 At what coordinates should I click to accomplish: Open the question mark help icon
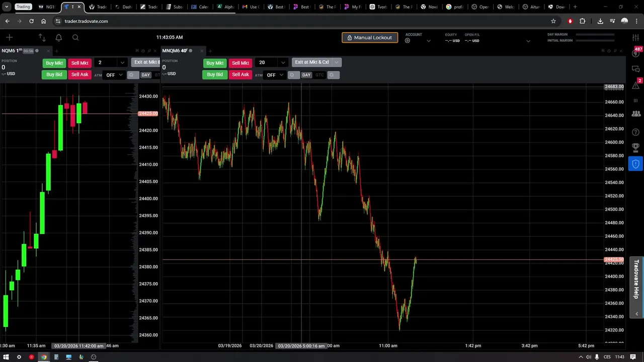[635, 132]
